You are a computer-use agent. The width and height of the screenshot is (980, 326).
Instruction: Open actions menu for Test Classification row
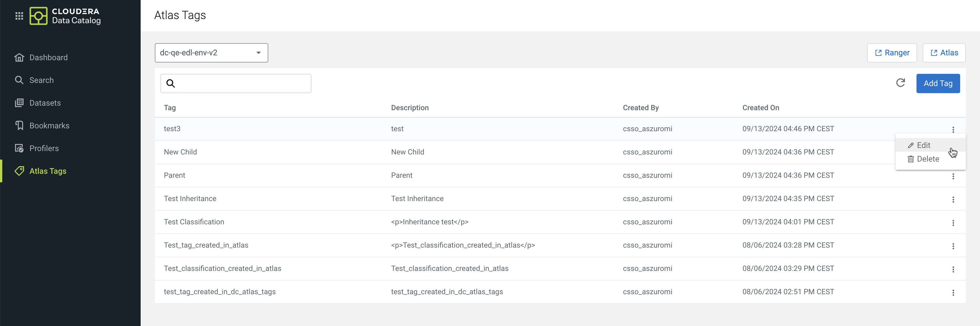point(953,223)
